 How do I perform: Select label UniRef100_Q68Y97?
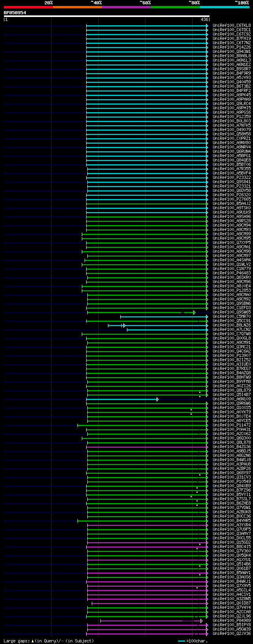click(x=232, y=473)
